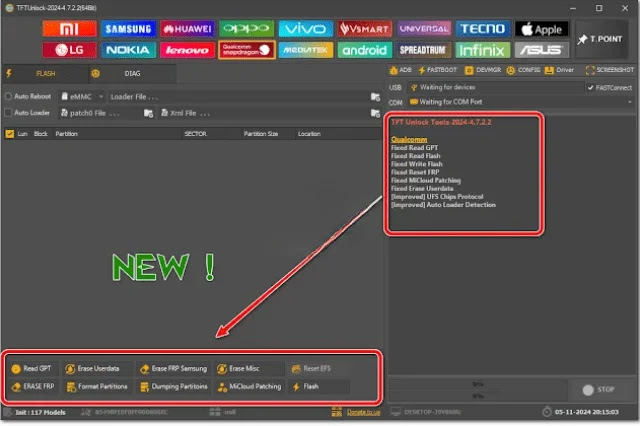Click the USB Waiting for devices field
Screen dimensions: 640x426
[x=496, y=87]
